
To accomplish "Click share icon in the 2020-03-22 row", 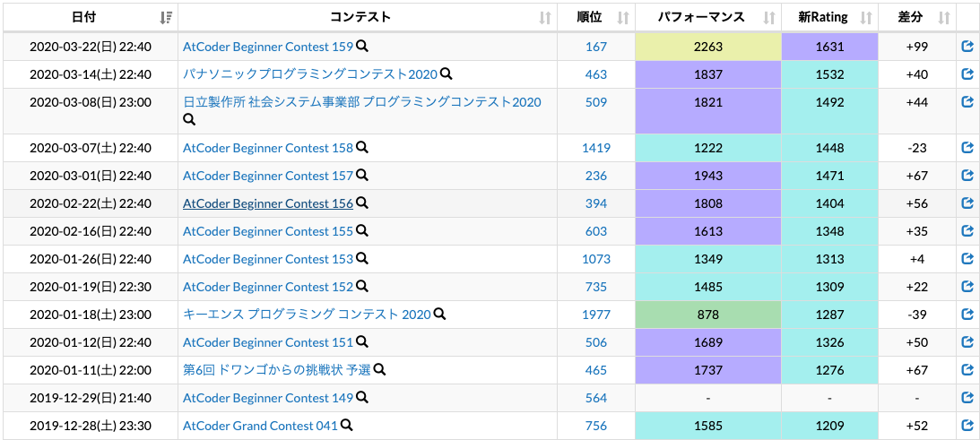I will [967, 46].
